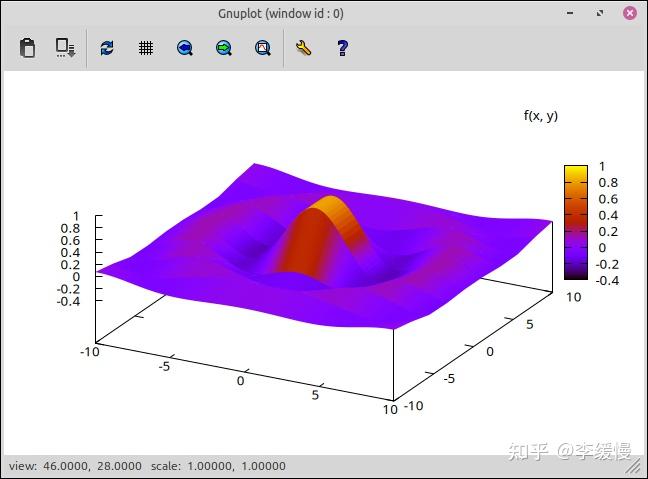This screenshot has height=479, width=648.
Task: Minimize the Gnuplot window
Action: 570,13
